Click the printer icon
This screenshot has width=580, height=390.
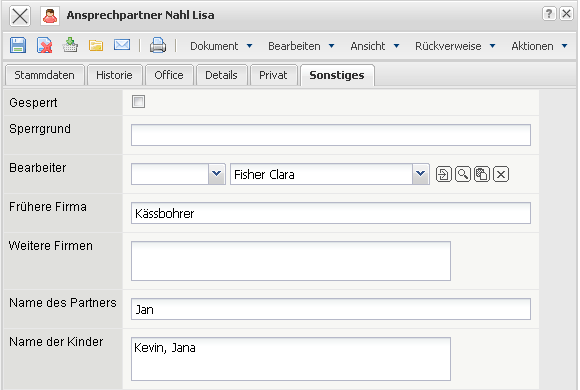pyautogui.click(x=158, y=46)
